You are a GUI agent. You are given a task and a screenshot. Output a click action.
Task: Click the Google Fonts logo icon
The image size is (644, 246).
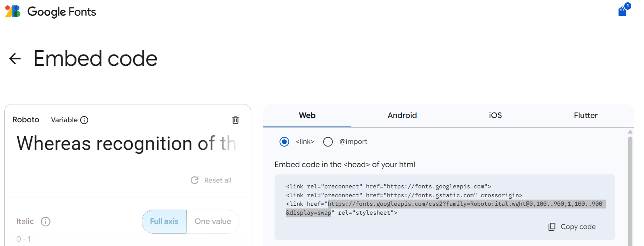12,12
